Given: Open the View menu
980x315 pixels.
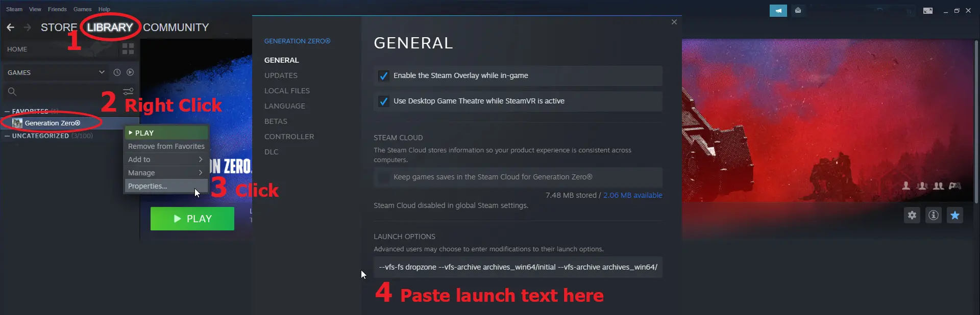Looking at the screenshot, I should click(x=35, y=9).
